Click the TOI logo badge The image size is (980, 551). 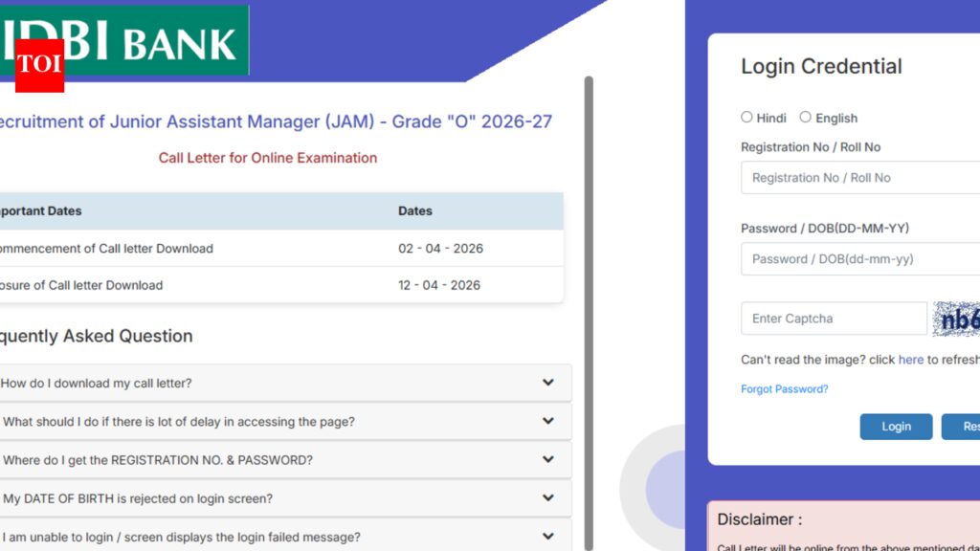39,66
